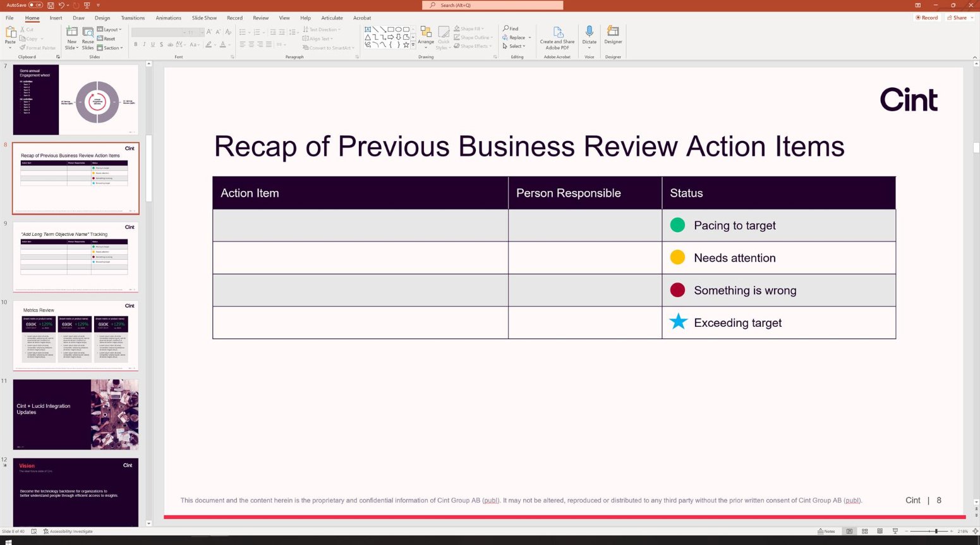This screenshot has width=980, height=545.
Task: Toggle the AutoSave switch
Action: tap(35, 5)
